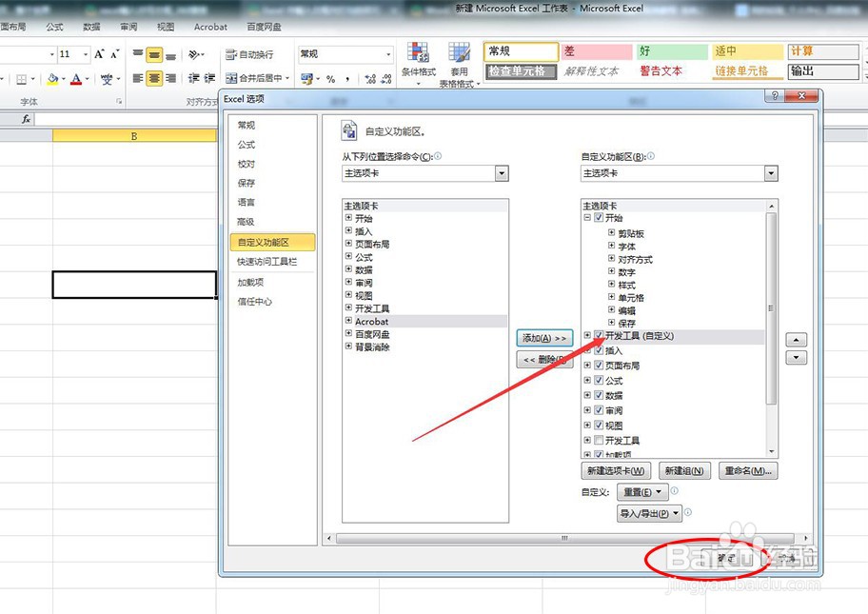
Task: Click the 添加(A) >> button
Action: click(544, 338)
